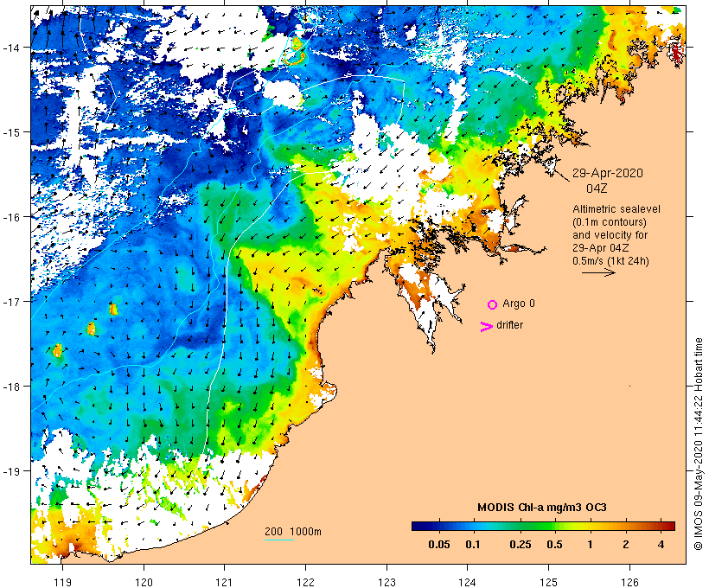This screenshot has width=709, height=588.
Task: Click the longitude axis label 124
Action: (x=468, y=582)
